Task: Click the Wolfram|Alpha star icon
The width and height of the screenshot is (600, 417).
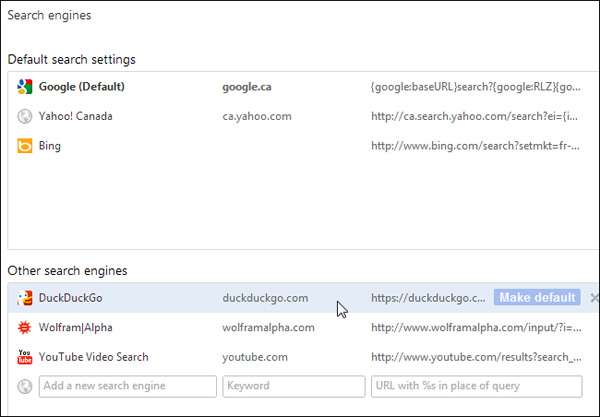Action: (x=25, y=328)
